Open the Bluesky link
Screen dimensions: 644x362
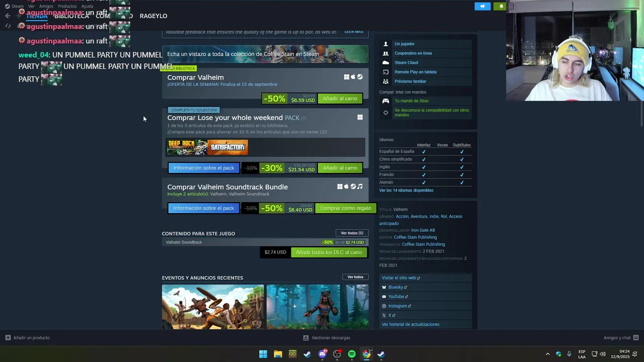pos(397,288)
